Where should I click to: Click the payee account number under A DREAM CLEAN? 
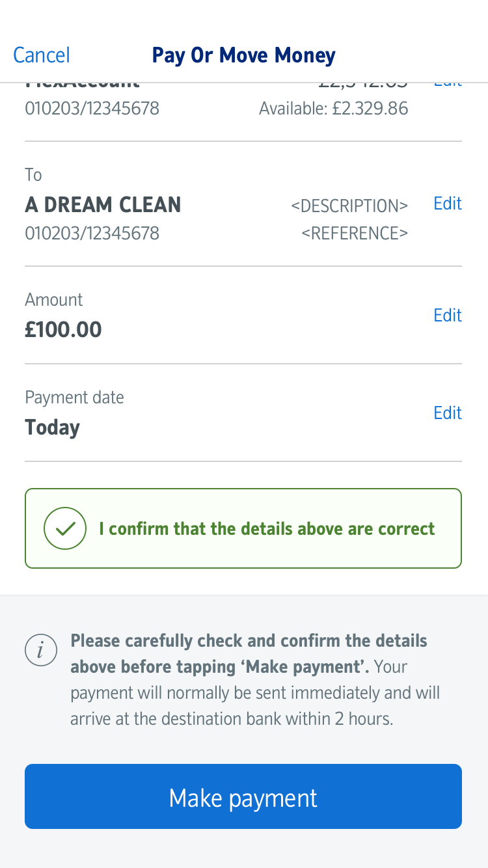click(x=92, y=233)
